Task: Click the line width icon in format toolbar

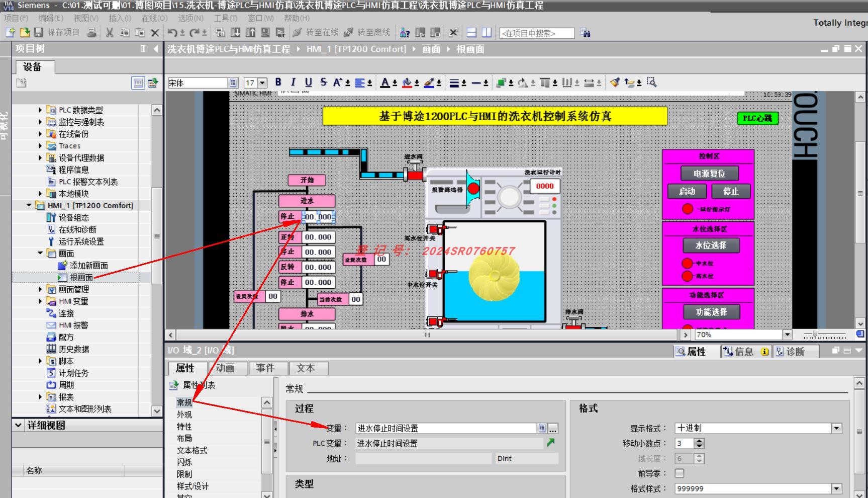Action: click(x=454, y=82)
